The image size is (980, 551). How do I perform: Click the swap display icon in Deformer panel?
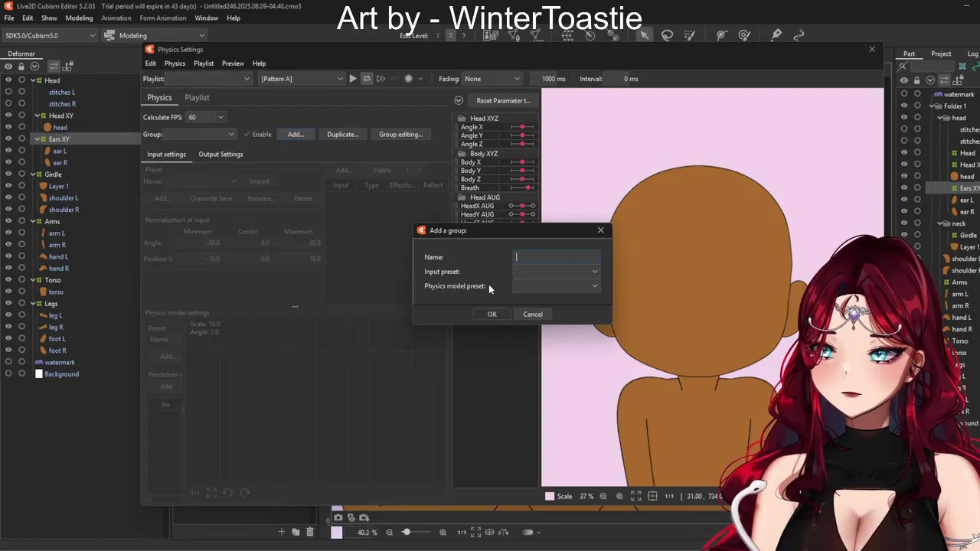(x=54, y=67)
